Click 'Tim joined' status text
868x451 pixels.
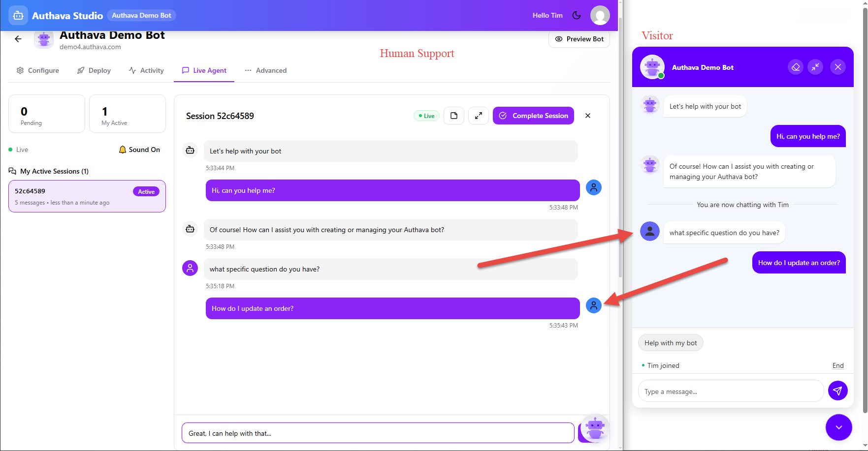pos(663,365)
